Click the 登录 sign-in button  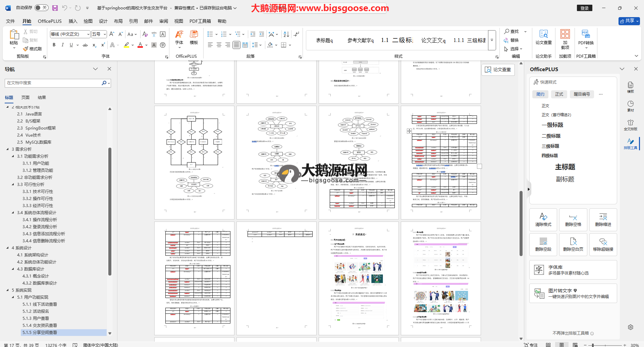coord(584,8)
